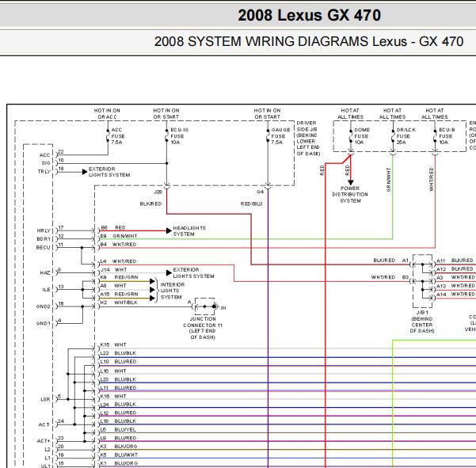Screen dimensions: 476x468
Task: Click the "G4" connector label
Action: (x=260, y=192)
